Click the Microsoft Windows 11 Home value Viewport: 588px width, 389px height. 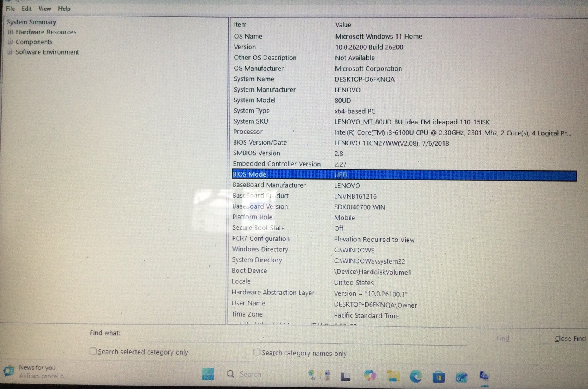[379, 36]
